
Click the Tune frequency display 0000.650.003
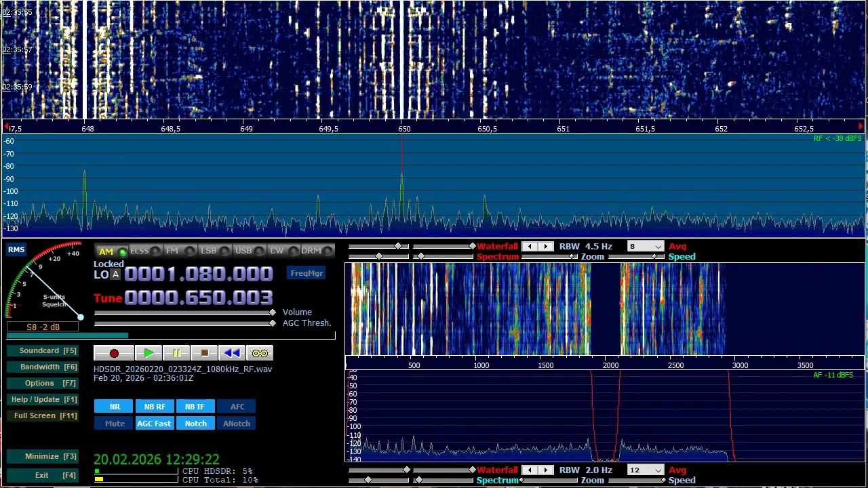[199, 298]
